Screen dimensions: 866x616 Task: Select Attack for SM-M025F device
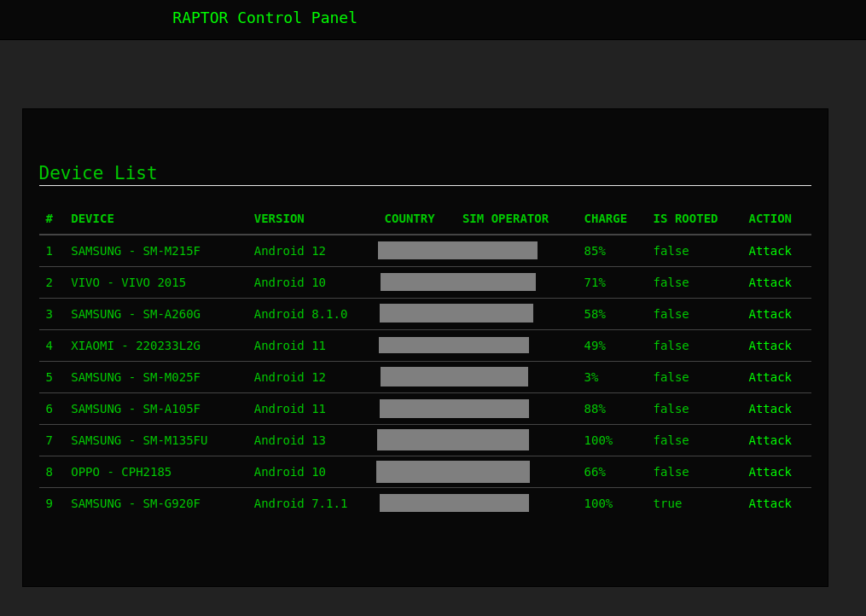click(x=770, y=377)
